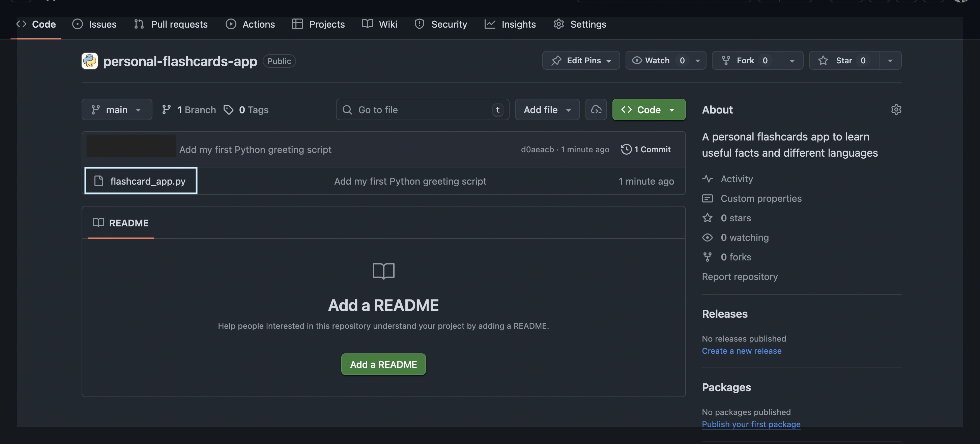The image size is (980, 444).
Task: Click the Python repository avatar icon
Action: pyautogui.click(x=90, y=61)
